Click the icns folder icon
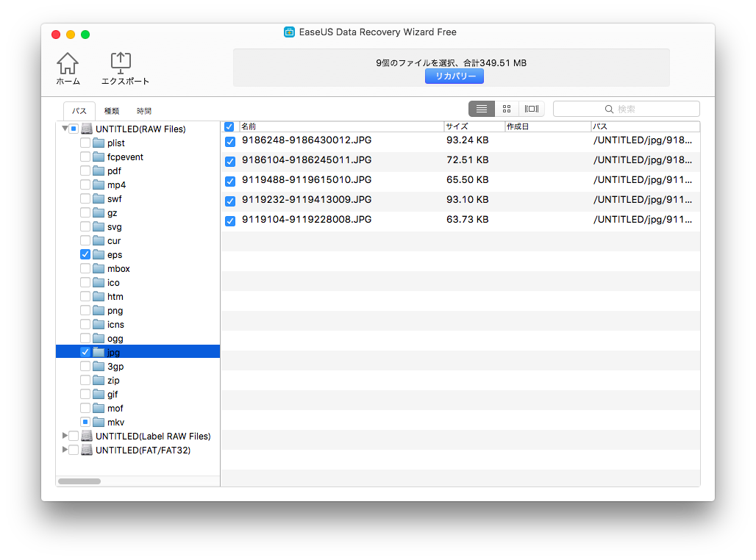 click(x=99, y=325)
